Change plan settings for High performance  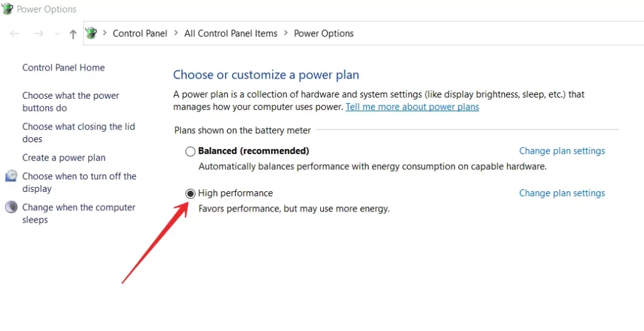click(562, 193)
